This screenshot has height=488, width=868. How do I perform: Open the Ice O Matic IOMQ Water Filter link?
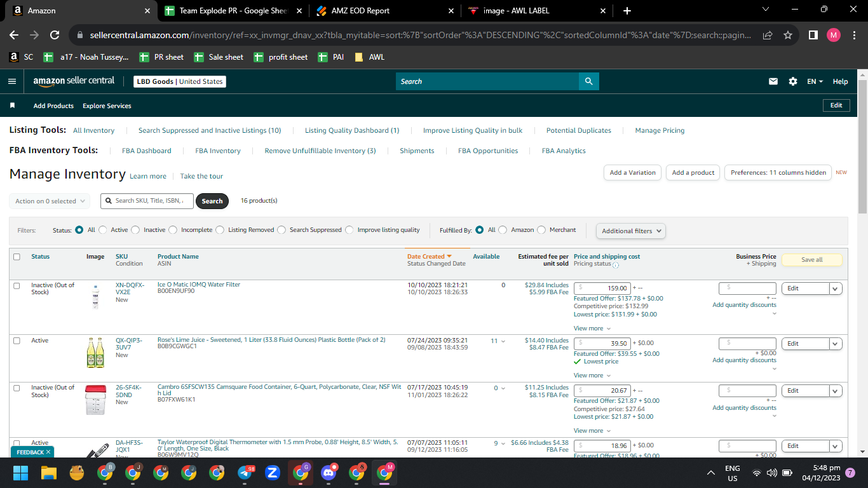click(x=199, y=285)
